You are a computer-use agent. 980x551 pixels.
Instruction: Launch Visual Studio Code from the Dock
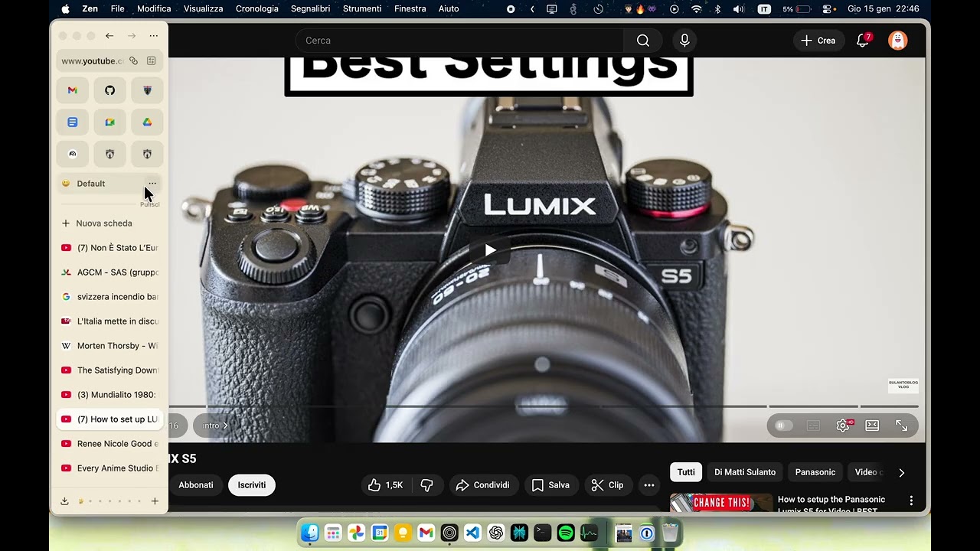[x=472, y=533]
